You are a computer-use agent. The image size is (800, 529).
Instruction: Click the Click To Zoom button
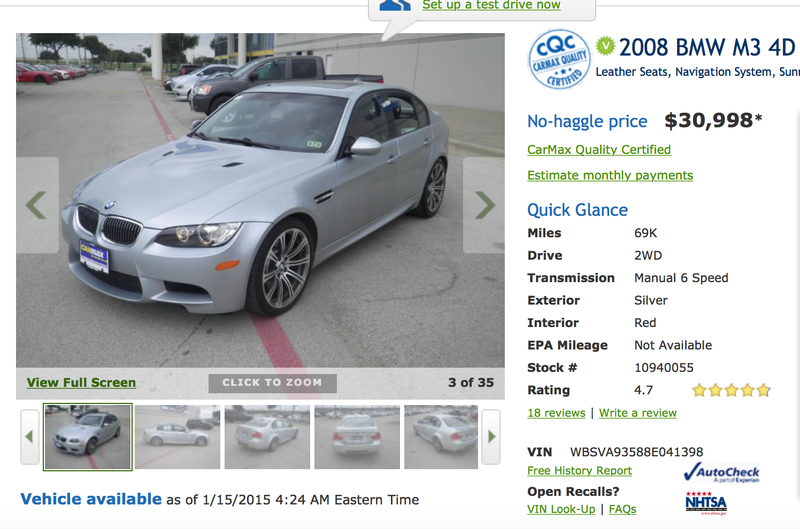tap(272, 383)
